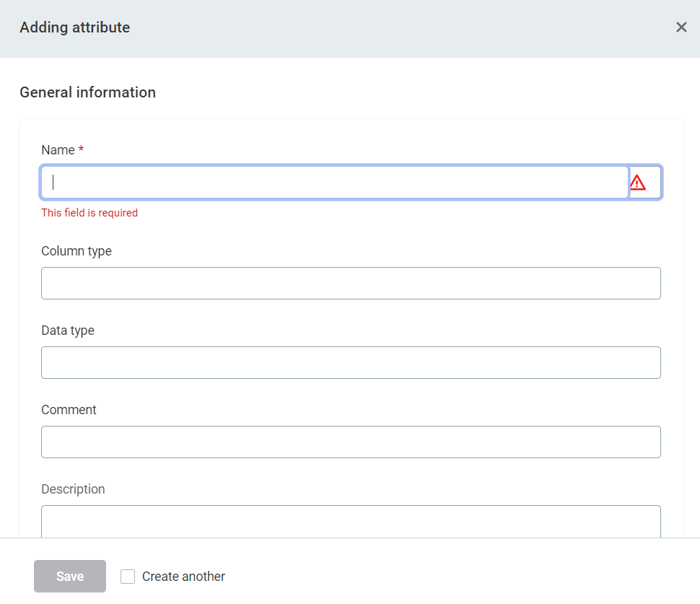Click into the Description text area
This screenshot has width=700, height=604.
coord(351,521)
